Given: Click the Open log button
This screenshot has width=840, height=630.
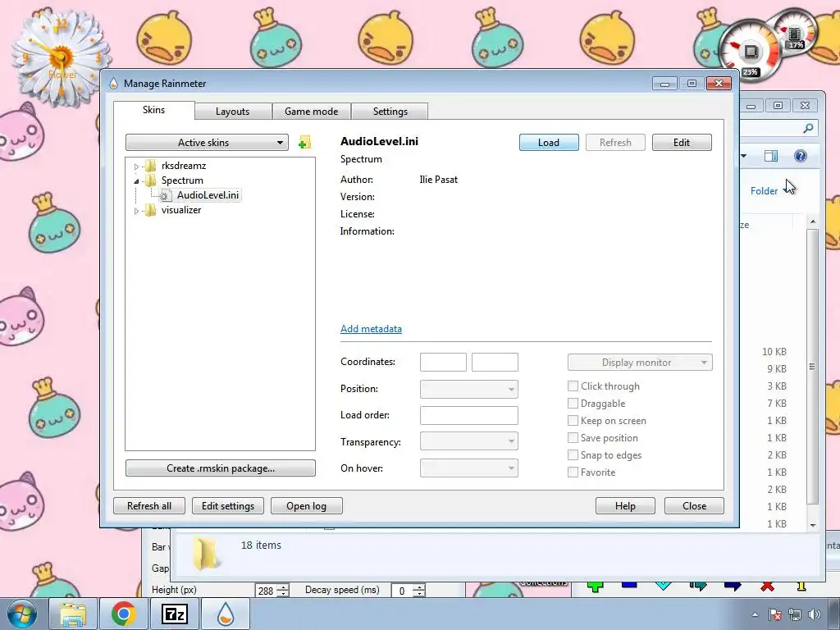Looking at the screenshot, I should click(x=307, y=505).
